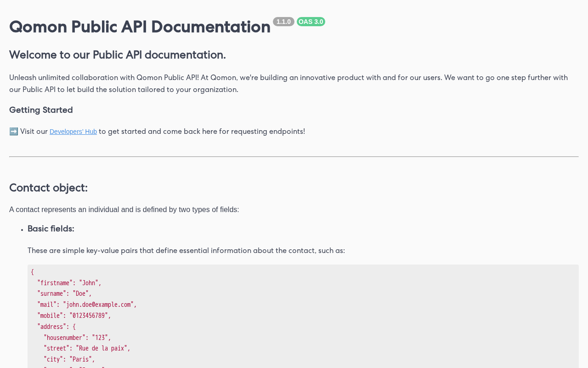Click the "surname": "Doe" code line
The height and width of the screenshot is (368, 588).
click(x=64, y=293)
